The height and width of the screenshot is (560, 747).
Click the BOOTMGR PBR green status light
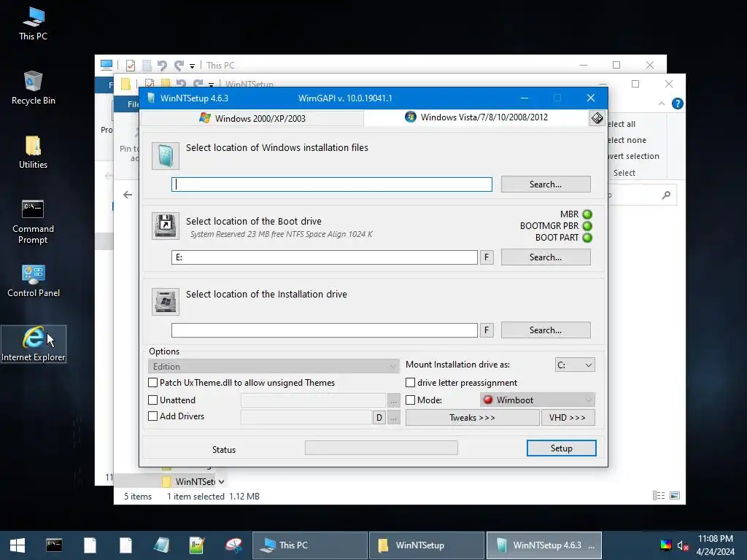(x=587, y=226)
